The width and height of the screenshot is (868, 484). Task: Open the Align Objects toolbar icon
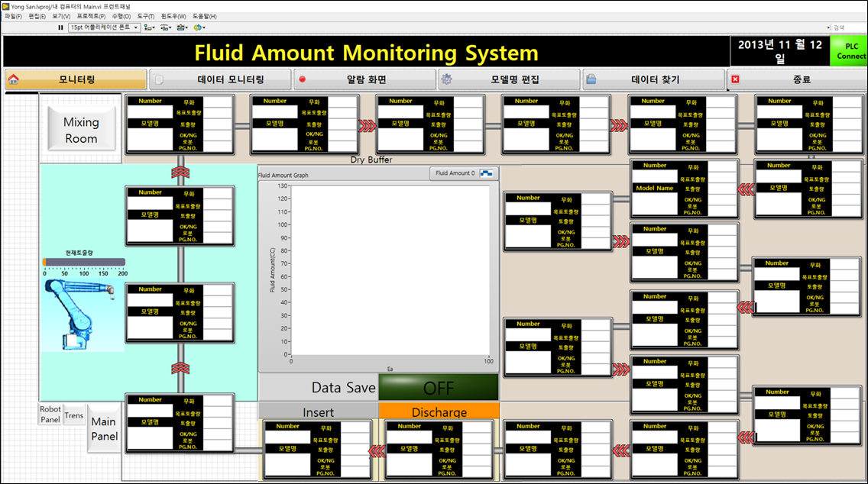(x=149, y=27)
